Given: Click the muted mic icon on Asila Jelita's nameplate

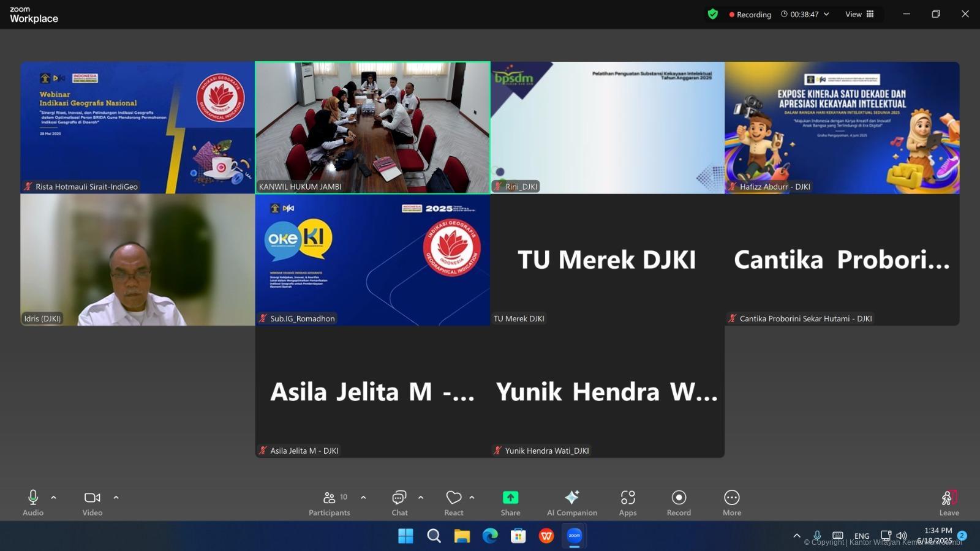Looking at the screenshot, I should (263, 451).
